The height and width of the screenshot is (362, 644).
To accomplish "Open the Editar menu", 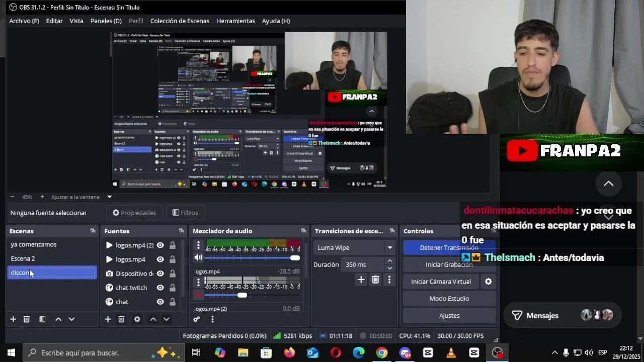I will [54, 21].
